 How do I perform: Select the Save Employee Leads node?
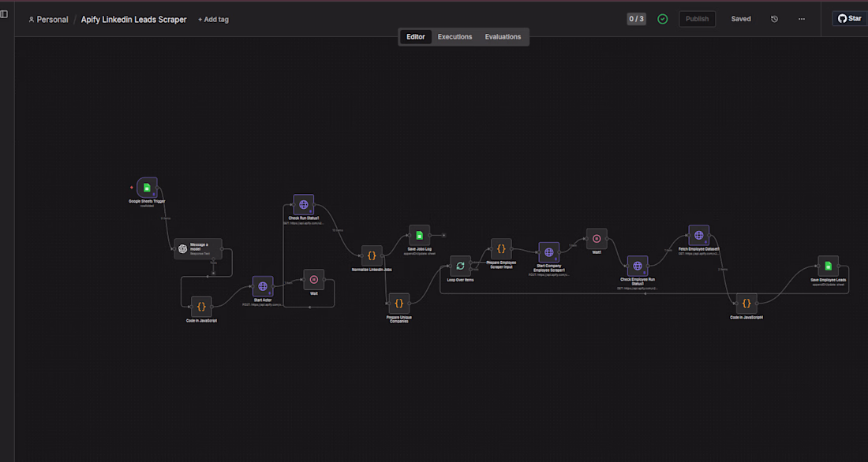[x=829, y=266]
